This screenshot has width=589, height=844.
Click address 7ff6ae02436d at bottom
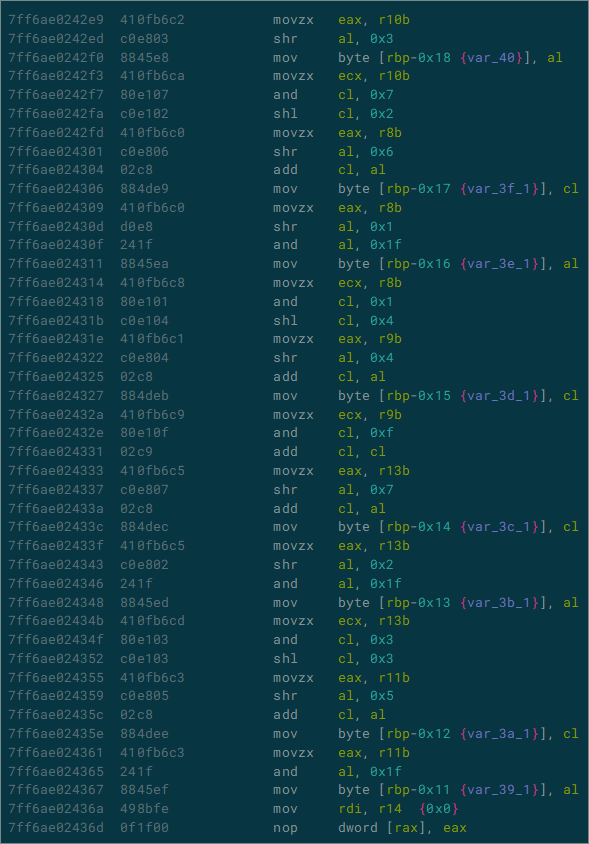[56, 828]
